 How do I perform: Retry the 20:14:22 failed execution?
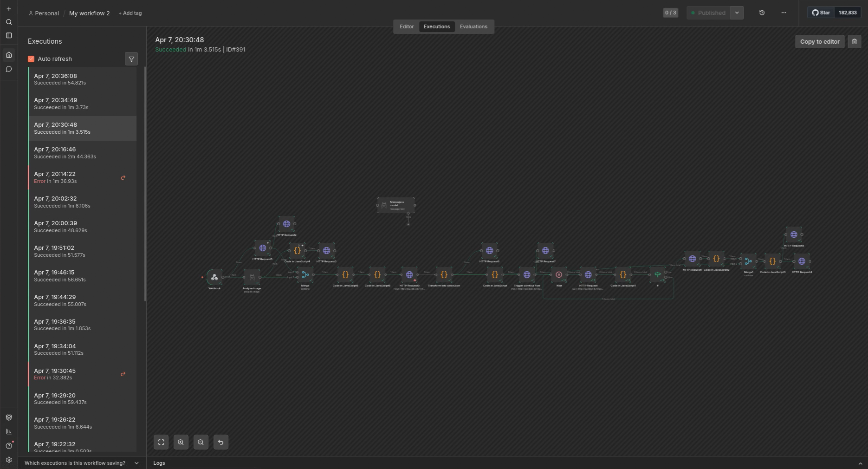(123, 178)
